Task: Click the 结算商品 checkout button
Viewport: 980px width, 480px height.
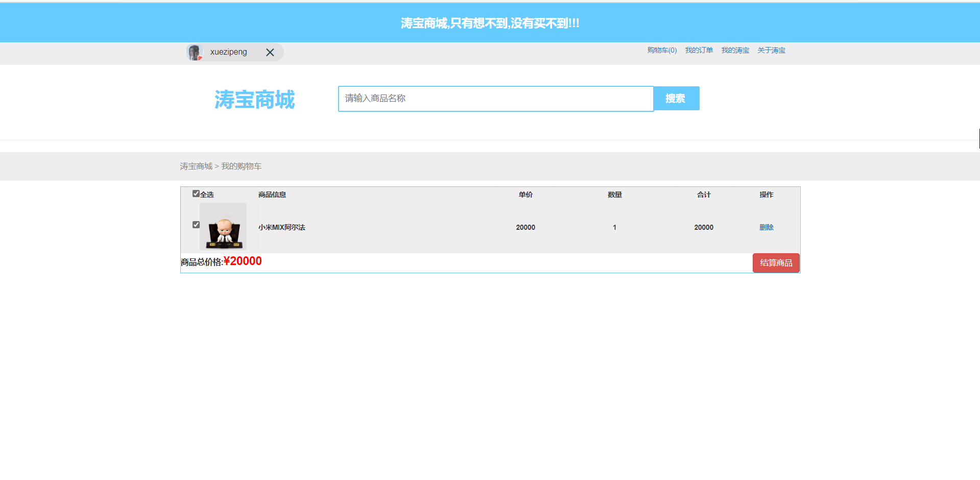Action: pos(776,263)
